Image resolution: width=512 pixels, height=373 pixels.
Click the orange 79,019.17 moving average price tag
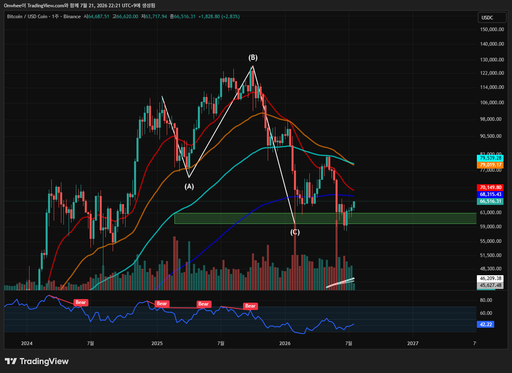490,165
